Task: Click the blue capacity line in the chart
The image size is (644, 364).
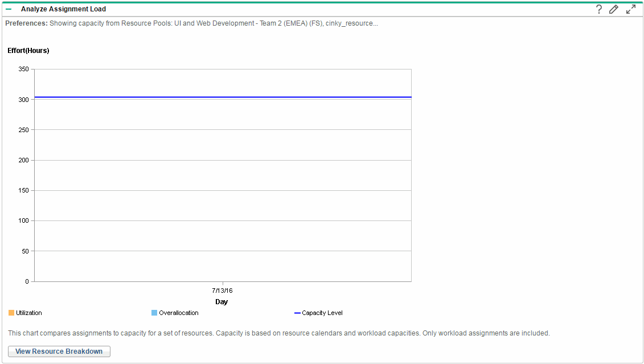Action: [x=222, y=97]
